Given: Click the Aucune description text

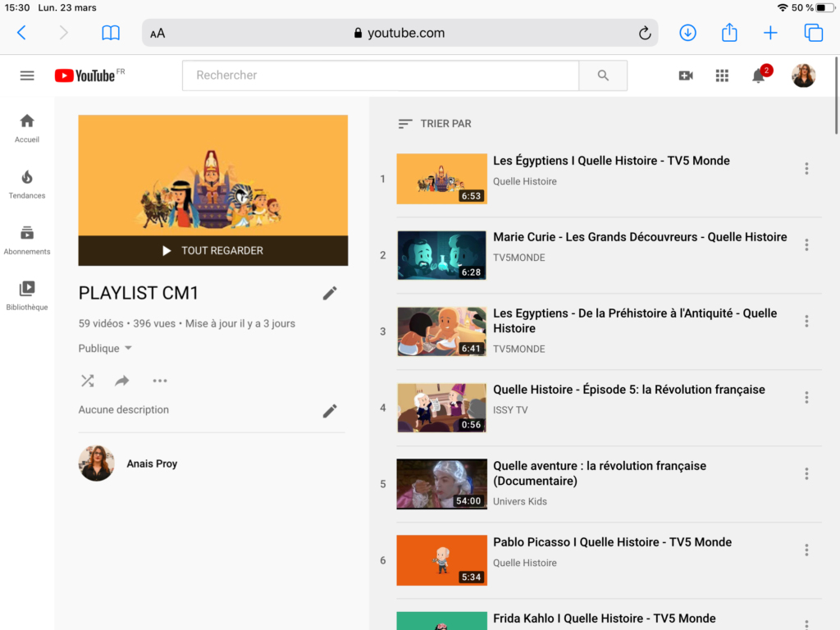Looking at the screenshot, I should (124, 410).
